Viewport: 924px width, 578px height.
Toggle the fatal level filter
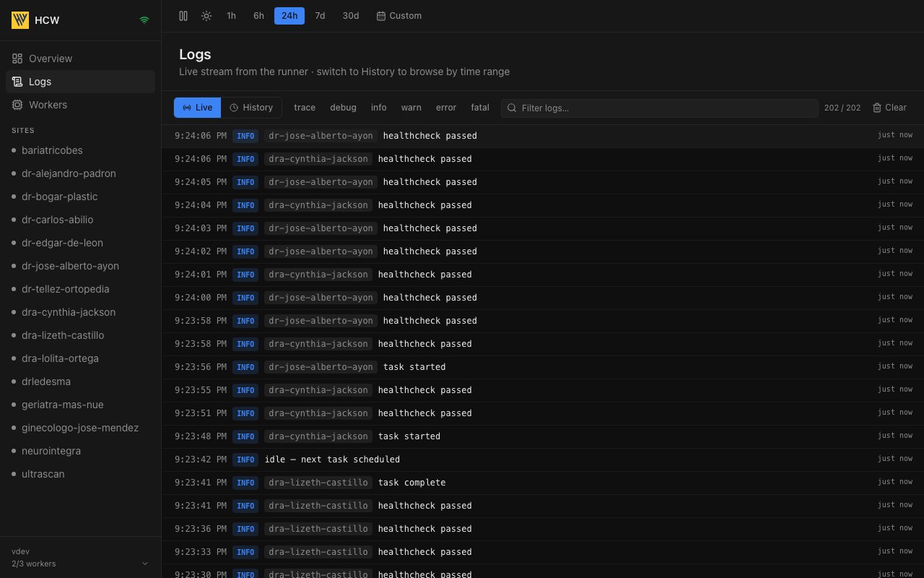click(x=480, y=108)
